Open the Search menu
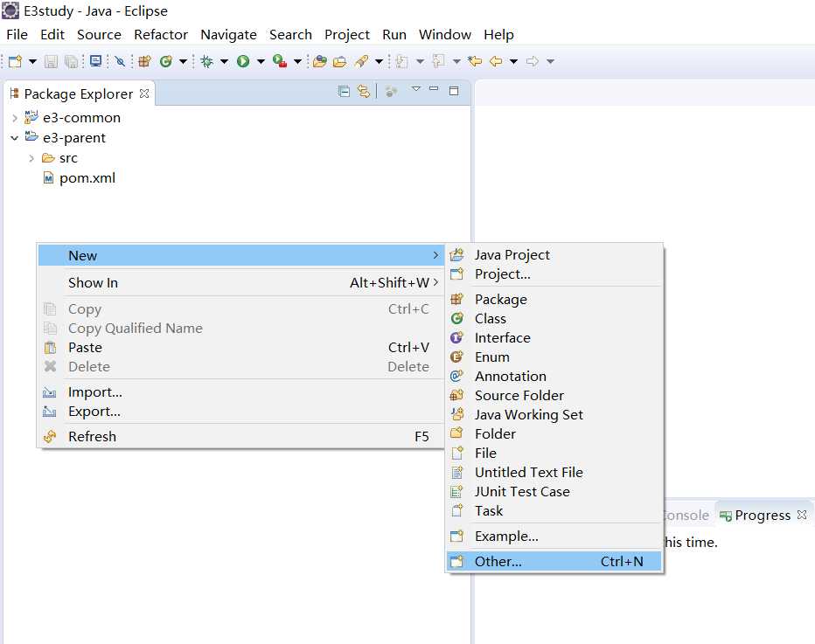The width and height of the screenshot is (815, 644). coord(290,35)
